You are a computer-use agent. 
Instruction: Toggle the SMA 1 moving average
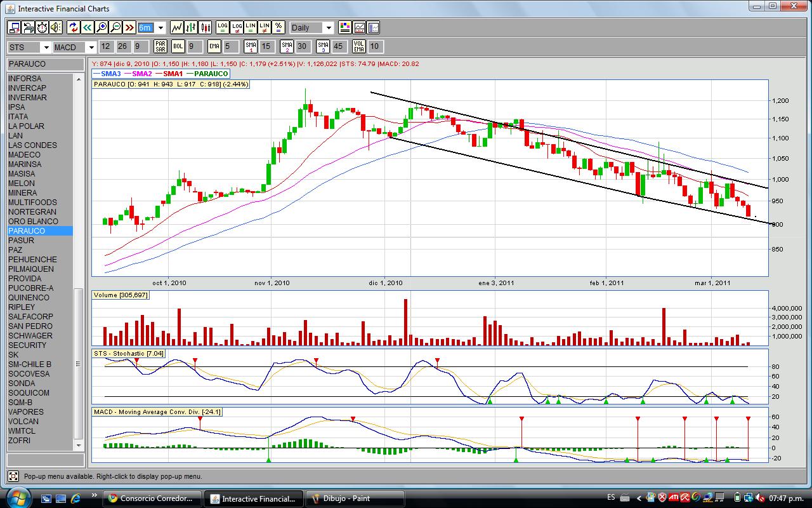point(251,46)
